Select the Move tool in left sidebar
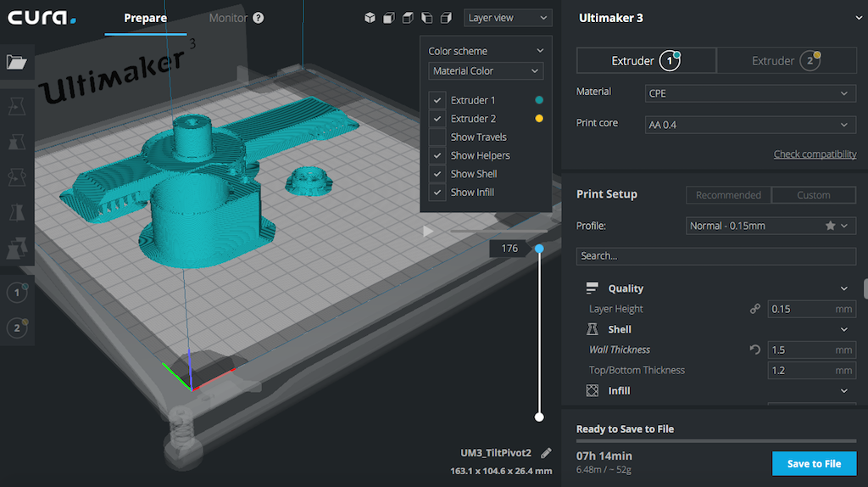Image resolution: width=868 pixels, height=487 pixels. [x=17, y=106]
